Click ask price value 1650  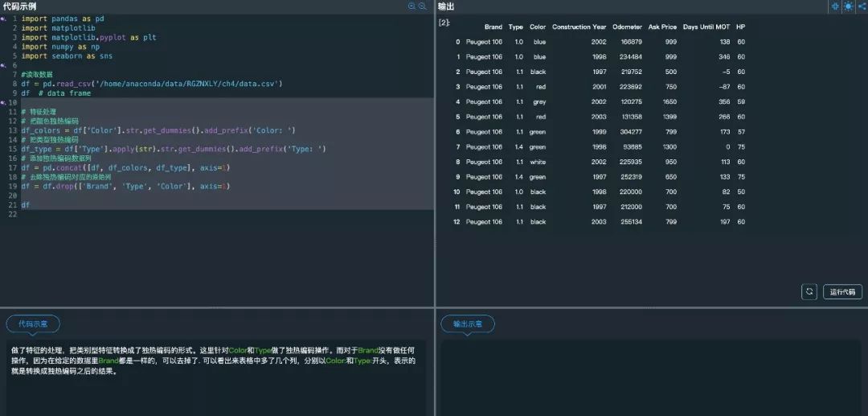(669, 102)
